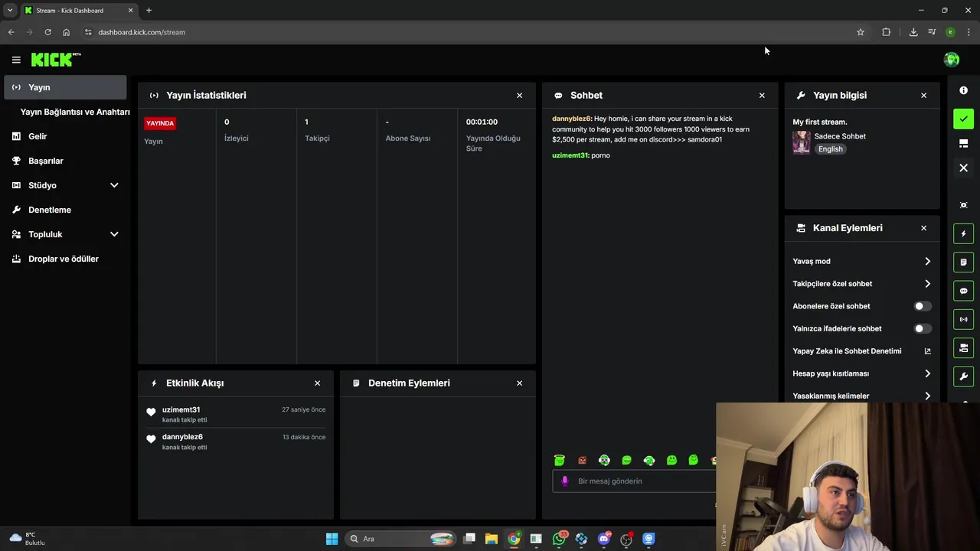Viewport: 980px width, 551px height.
Task: Click the heart icon beside dannyblez6
Action: (151, 439)
